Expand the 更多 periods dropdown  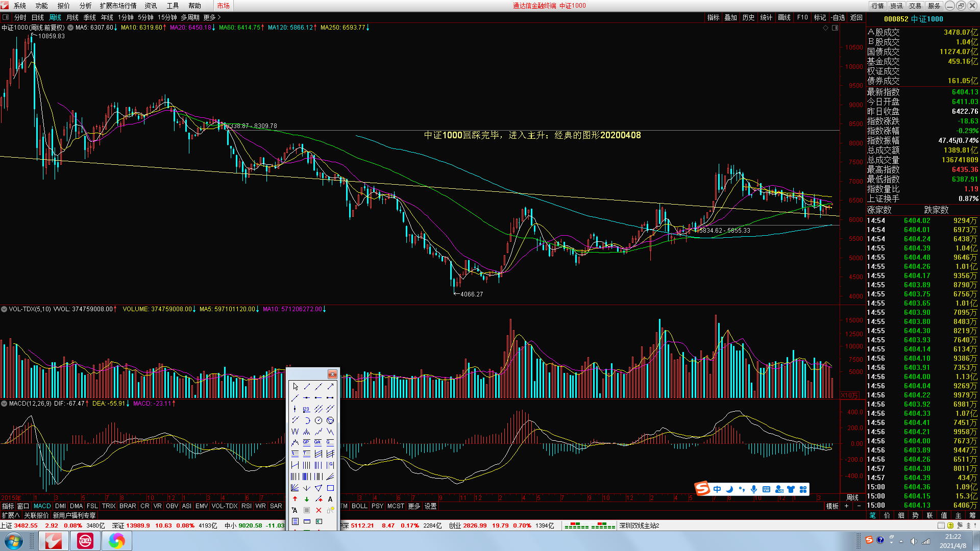click(212, 17)
